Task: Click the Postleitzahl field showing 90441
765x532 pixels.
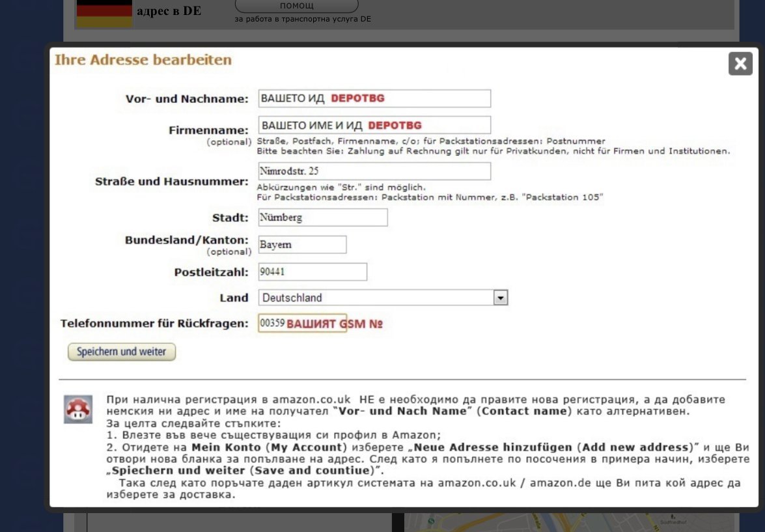Action: [x=313, y=272]
